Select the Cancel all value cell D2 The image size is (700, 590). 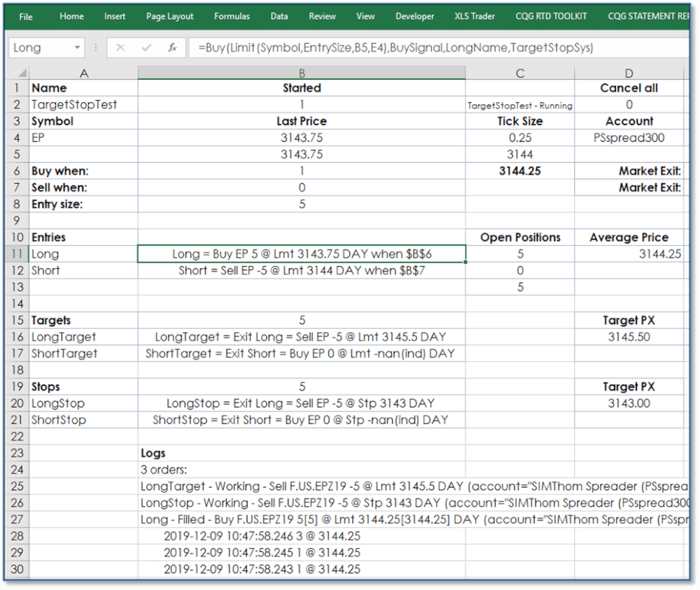tap(629, 104)
